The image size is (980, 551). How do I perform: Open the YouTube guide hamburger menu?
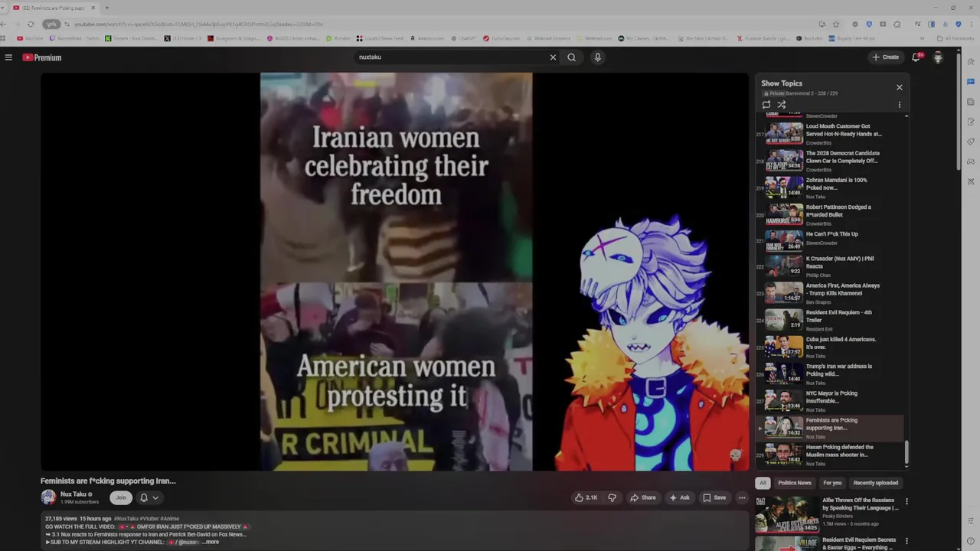click(x=8, y=57)
